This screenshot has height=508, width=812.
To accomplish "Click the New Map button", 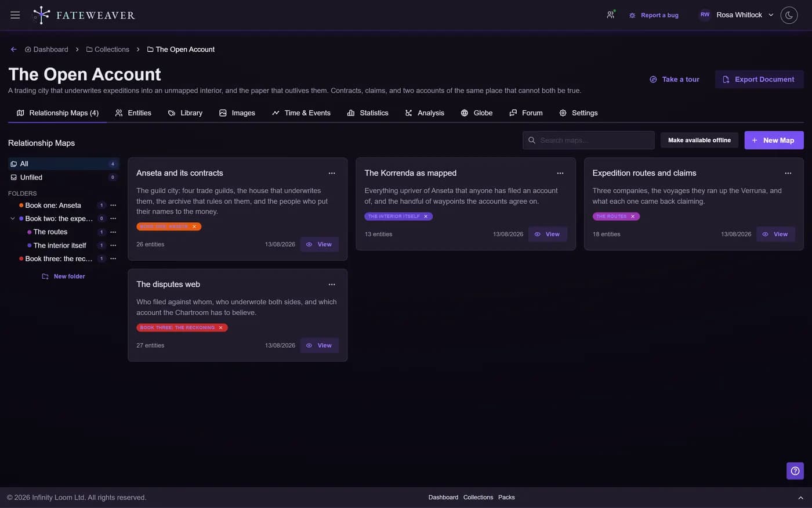I will 774,140.
